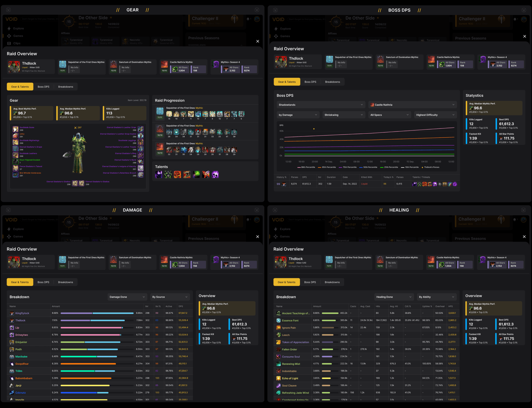
Task: Open the By Ability dropdown in HEALING panel
Action: pos(437,297)
